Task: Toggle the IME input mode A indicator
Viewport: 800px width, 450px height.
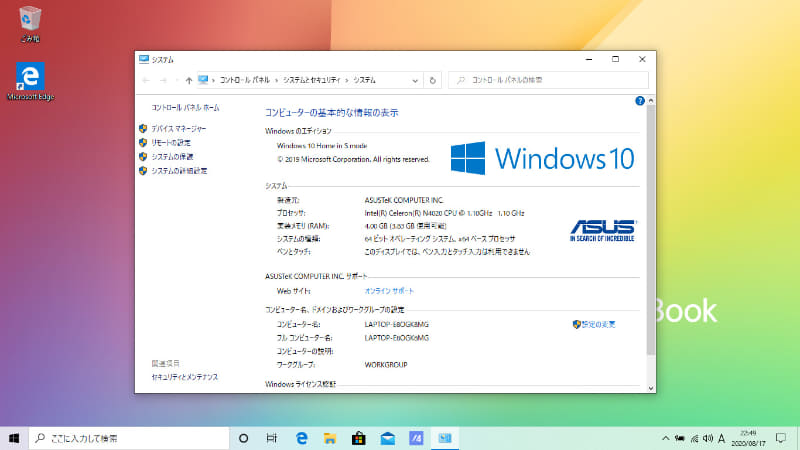Action: pos(721,438)
